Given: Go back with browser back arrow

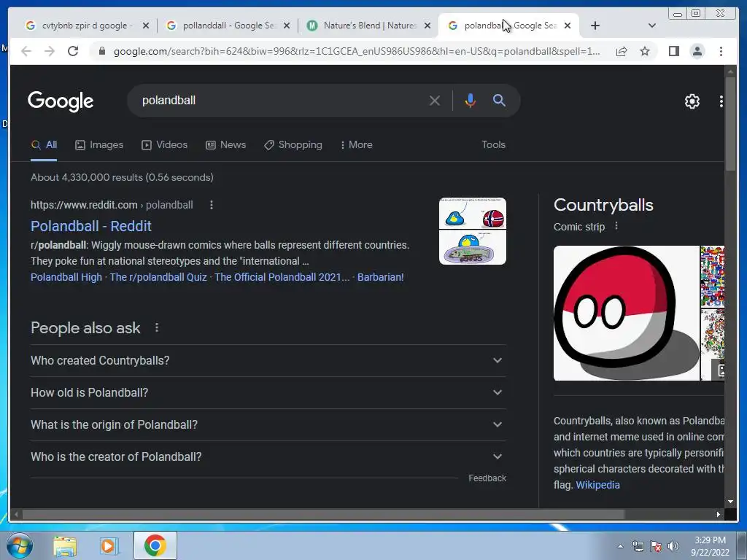Looking at the screenshot, I should (26, 51).
